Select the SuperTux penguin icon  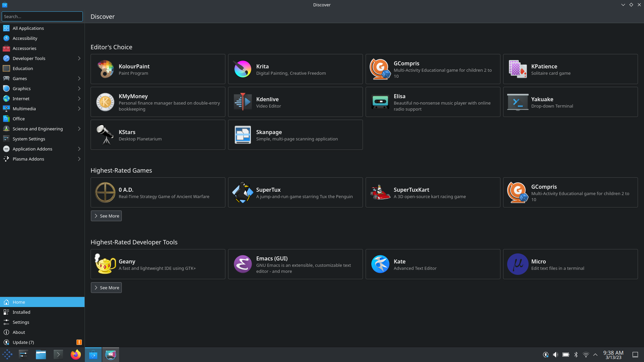pyautogui.click(x=243, y=192)
